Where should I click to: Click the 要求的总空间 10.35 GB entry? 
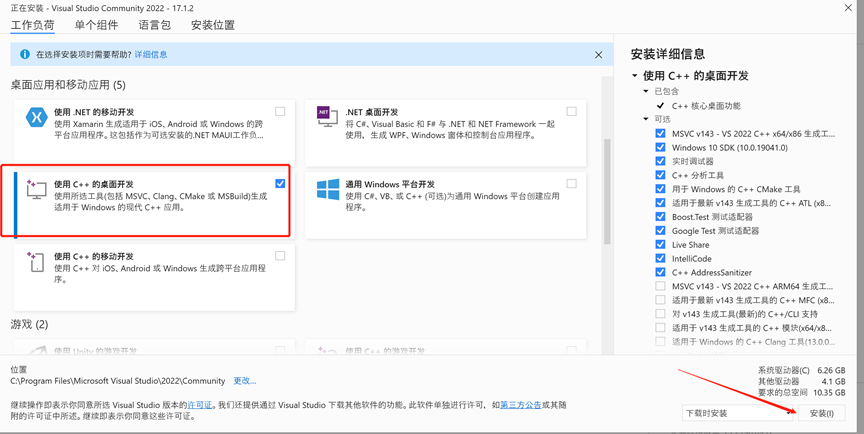(x=802, y=392)
